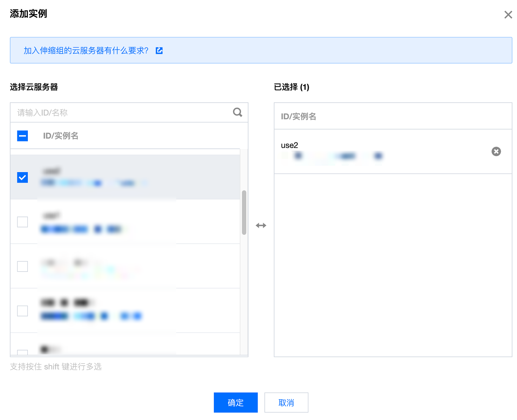The width and height of the screenshot is (517, 420).
Task: Confirm with the 确定 button
Action: pos(236,402)
